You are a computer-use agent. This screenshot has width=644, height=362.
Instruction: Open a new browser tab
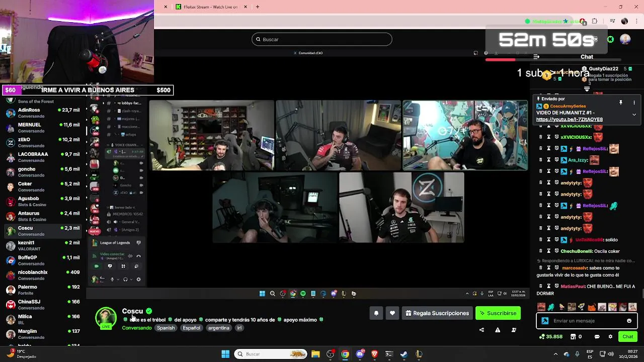[x=258, y=7]
